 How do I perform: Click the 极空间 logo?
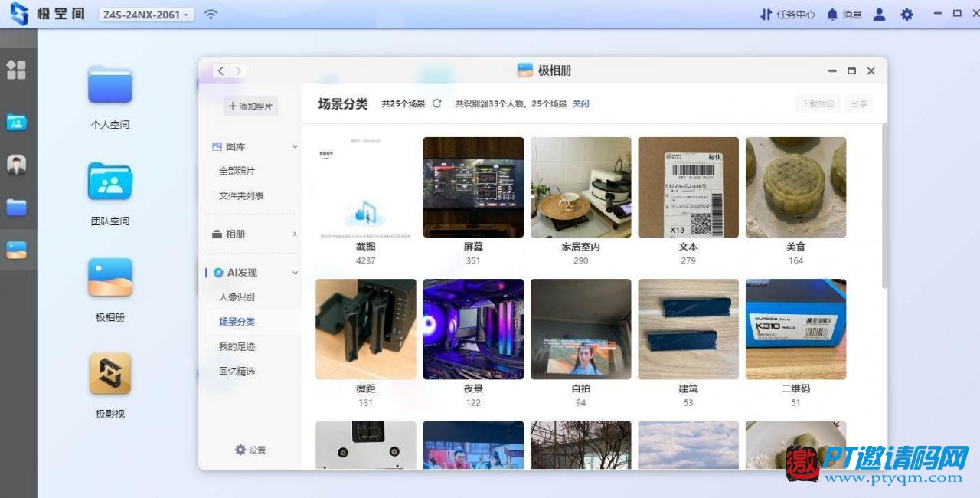[47, 14]
